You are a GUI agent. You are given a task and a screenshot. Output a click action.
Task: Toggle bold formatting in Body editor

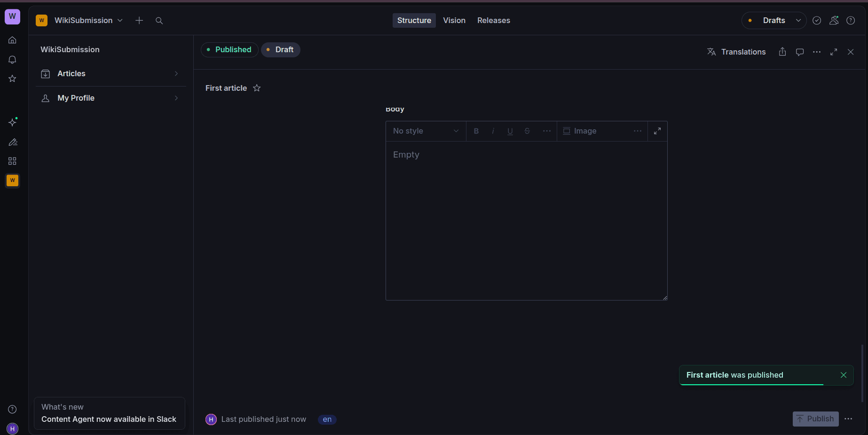(476, 131)
